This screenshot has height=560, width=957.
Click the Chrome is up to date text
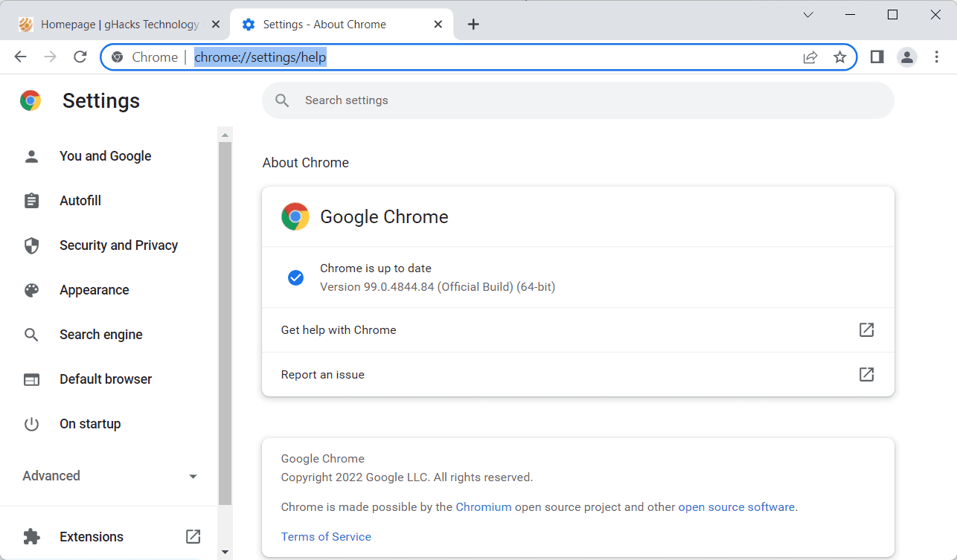pyautogui.click(x=376, y=268)
